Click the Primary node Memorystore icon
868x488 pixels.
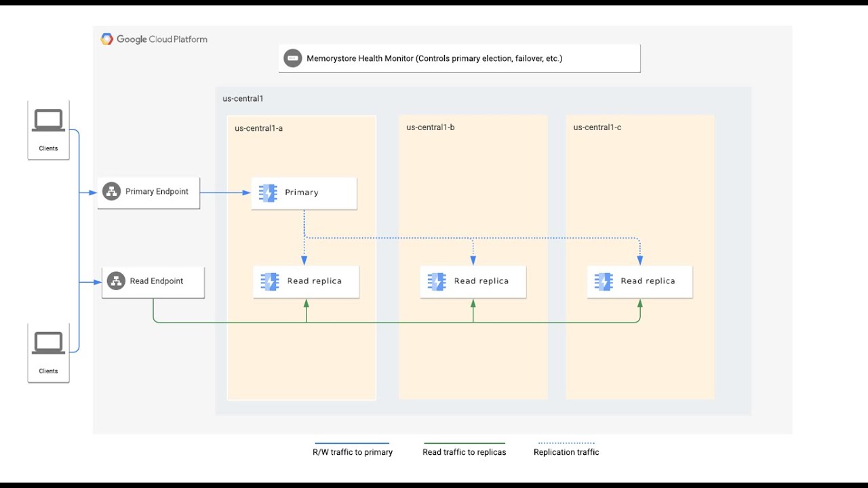point(267,193)
